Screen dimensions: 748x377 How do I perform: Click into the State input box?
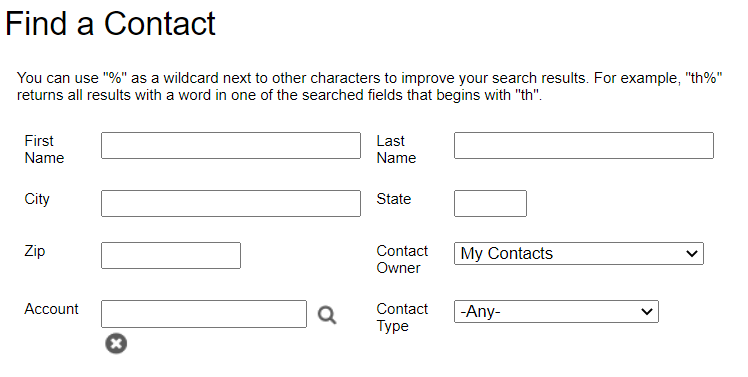click(490, 203)
